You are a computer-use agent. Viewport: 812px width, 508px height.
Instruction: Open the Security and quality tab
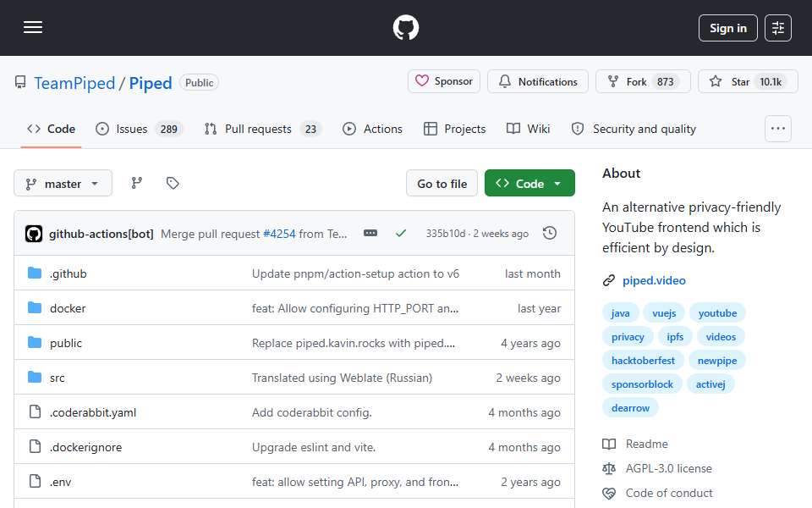634,129
